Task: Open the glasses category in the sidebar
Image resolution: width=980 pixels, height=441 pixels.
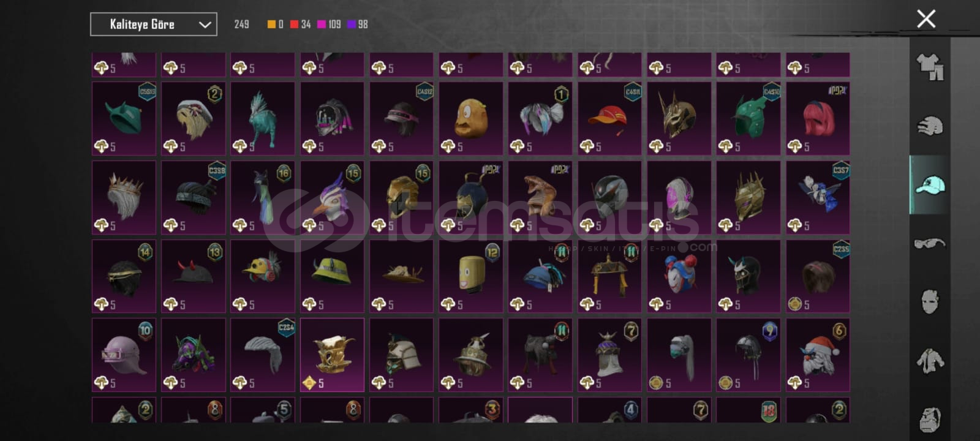Action: pos(930,243)
